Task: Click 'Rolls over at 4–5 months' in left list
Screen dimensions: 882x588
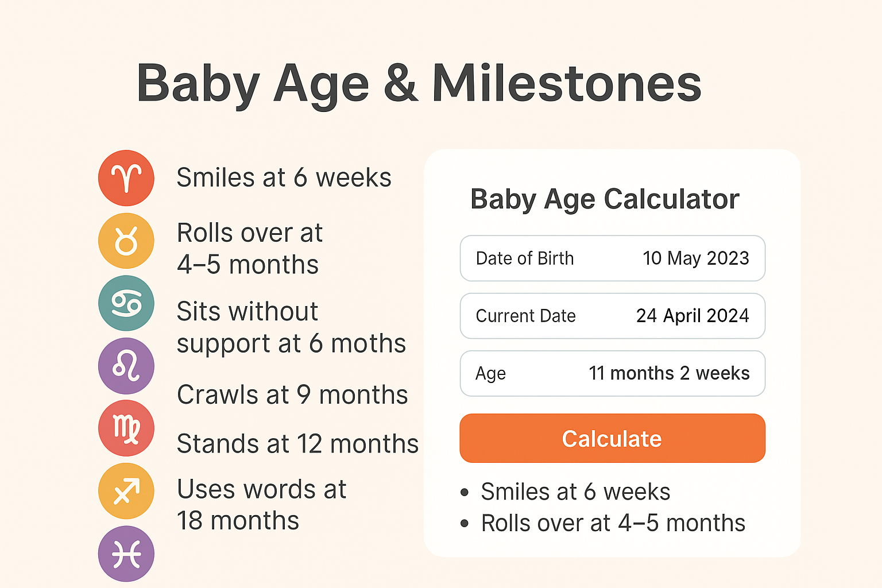Action: pos(249,249)
